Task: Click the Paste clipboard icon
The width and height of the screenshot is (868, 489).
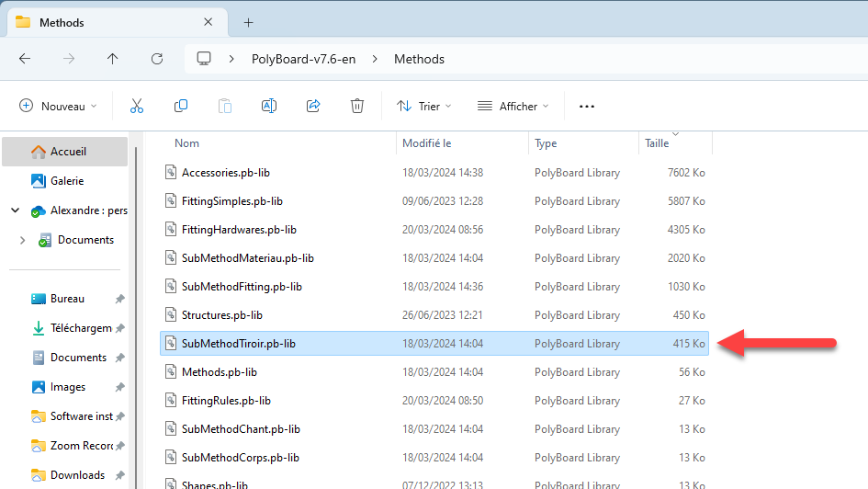Action: click(x=225, y=106)
